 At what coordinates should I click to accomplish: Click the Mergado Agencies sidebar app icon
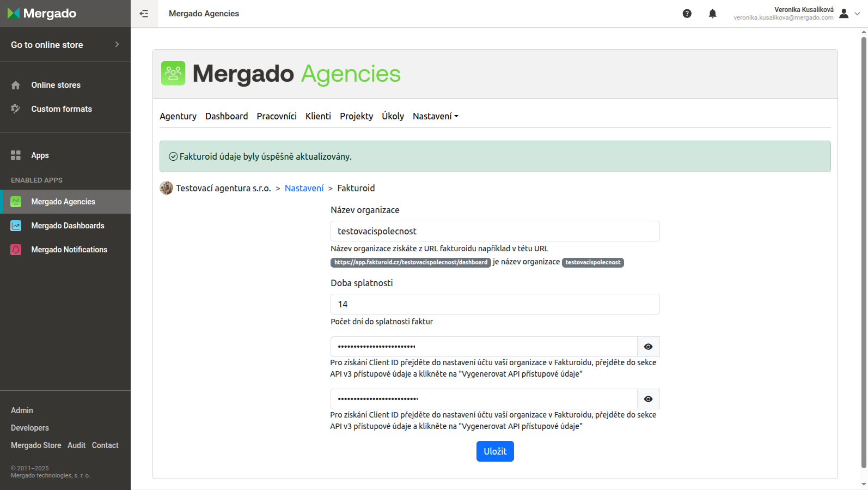pos(16,202)
